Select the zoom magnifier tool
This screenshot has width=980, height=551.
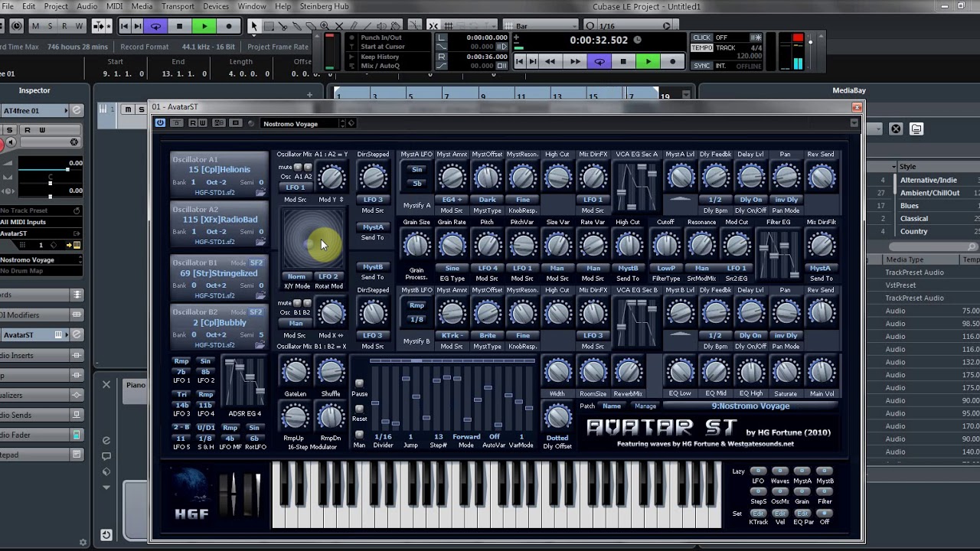click(x=325, y=26)
